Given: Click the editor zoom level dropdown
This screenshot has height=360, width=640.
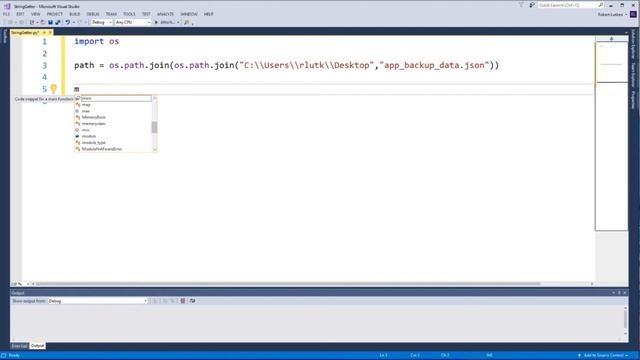Looking at the screenshot, I should pos(20,284).
